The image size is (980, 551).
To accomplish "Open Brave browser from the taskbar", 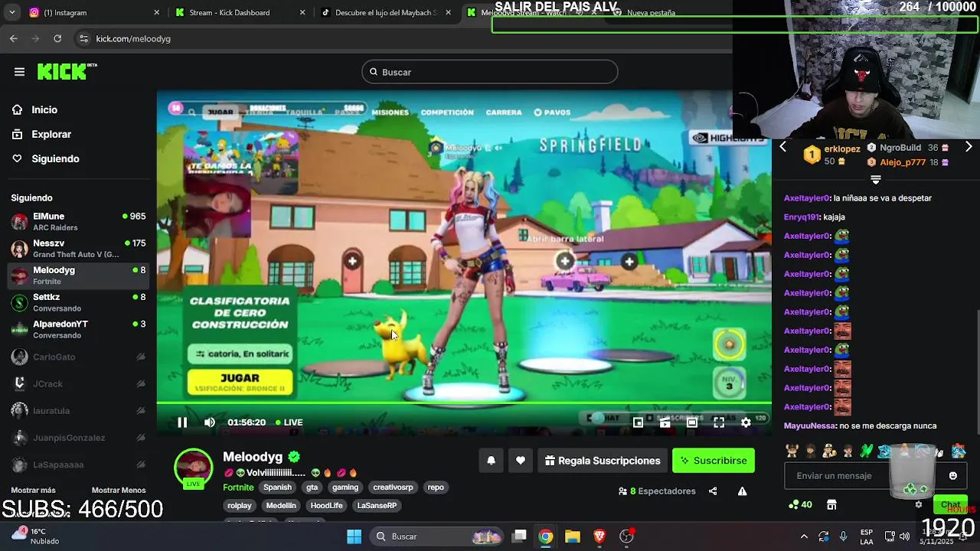I will pyautogui.click(x=599, y=536).
